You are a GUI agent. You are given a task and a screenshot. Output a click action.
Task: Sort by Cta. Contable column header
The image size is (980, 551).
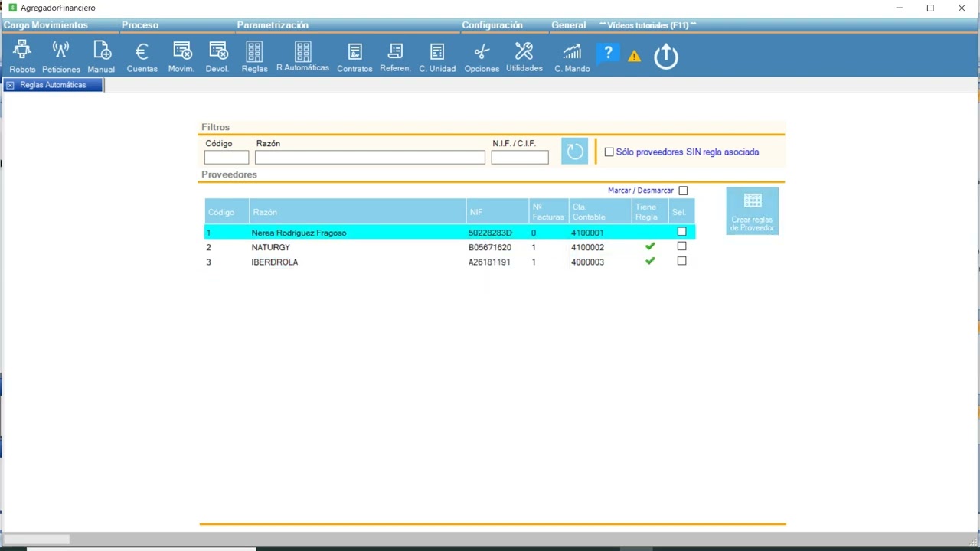[x=600, y=212]
